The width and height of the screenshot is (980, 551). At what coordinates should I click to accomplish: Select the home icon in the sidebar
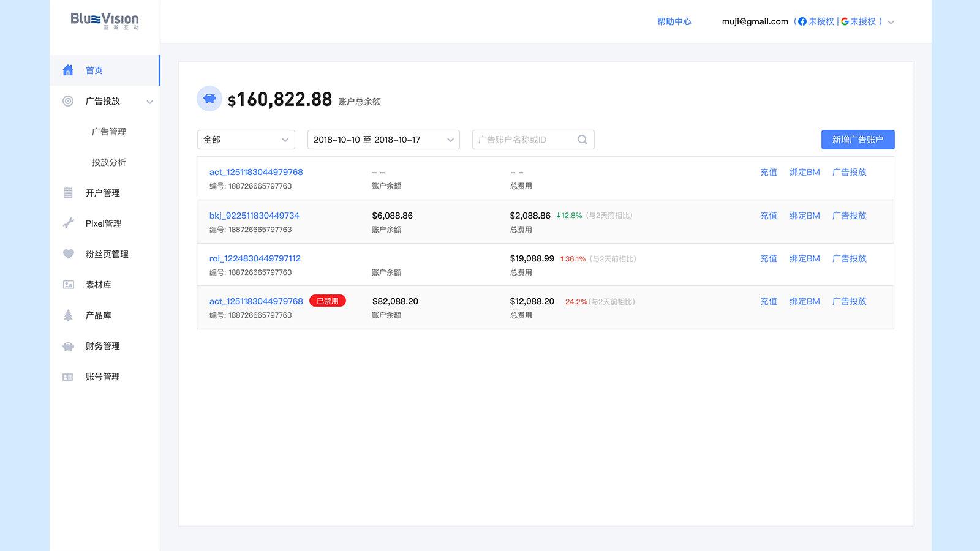[x=68, y=70]
